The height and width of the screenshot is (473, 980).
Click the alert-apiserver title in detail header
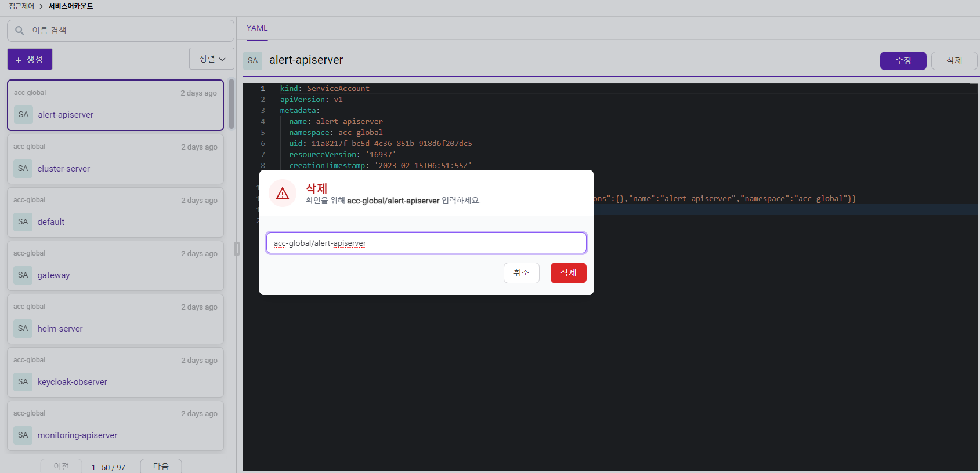(x=306, y=60)
